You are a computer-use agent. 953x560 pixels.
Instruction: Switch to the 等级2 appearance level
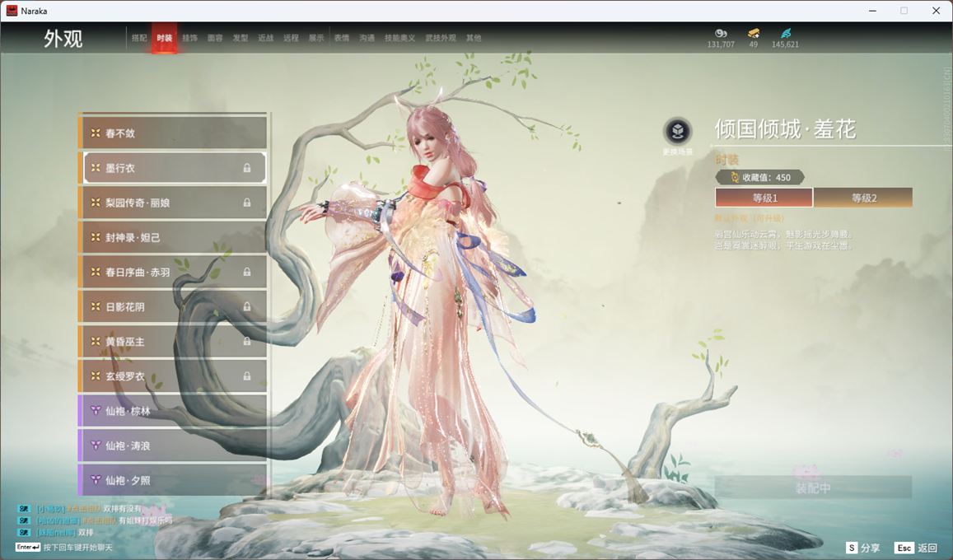click(x=863, y=198)
